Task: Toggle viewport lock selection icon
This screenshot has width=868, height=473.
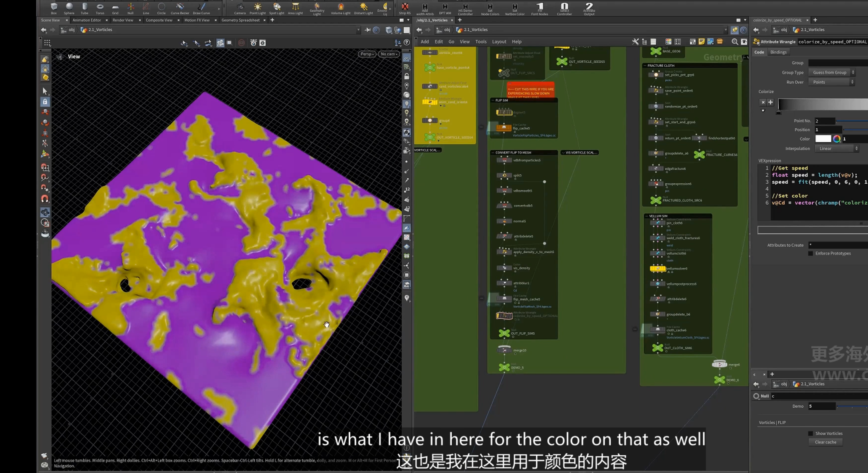Action: (45, 101)
